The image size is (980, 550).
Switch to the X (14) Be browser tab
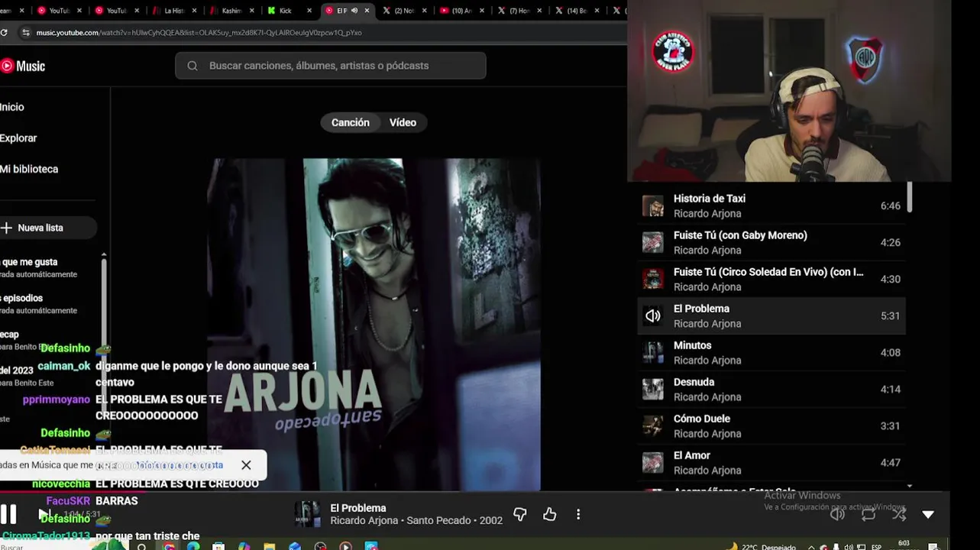[x=577, y=11]
